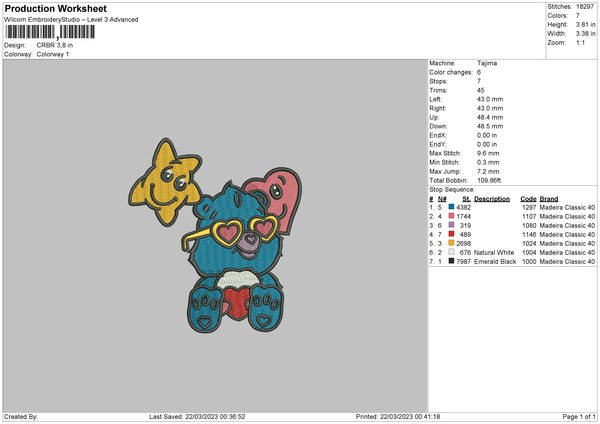600x424 pixels.
Task: Click the purple swatch for thread 1080
Action: coord(451,225)
